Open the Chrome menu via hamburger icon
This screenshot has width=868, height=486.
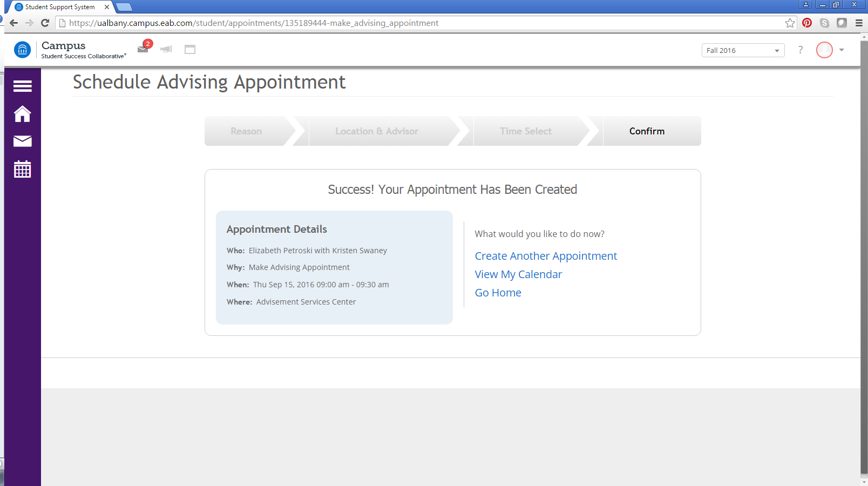[858, 23]
